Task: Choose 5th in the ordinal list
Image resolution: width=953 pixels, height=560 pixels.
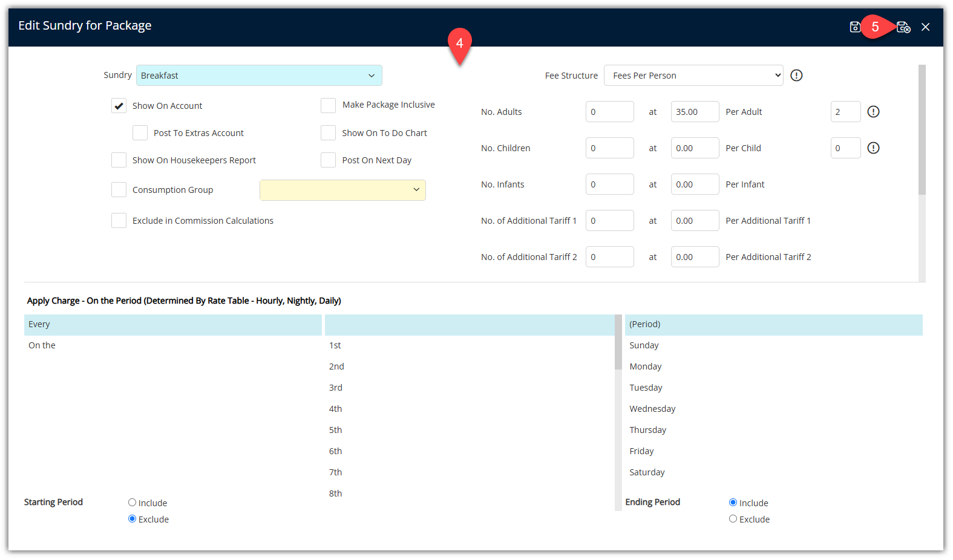Action: pyautogui.click(x=470, y=430)
